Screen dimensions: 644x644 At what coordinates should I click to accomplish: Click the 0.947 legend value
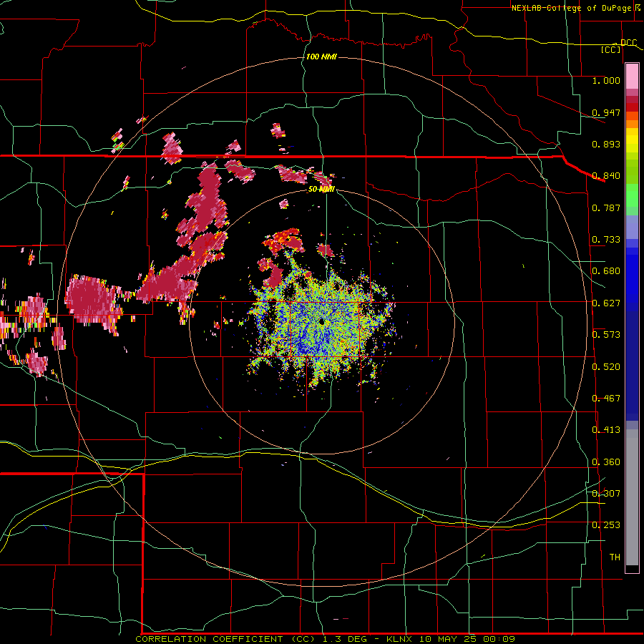click(x=606, y=112)
